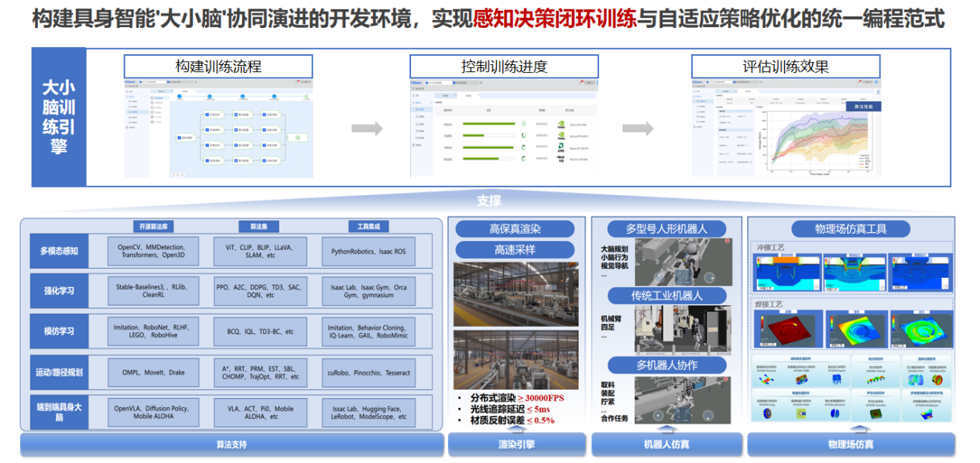This screenshot has width=980, height=463.
Task: Click the green plus node ending the workflow
Action: tap(299, 137)
